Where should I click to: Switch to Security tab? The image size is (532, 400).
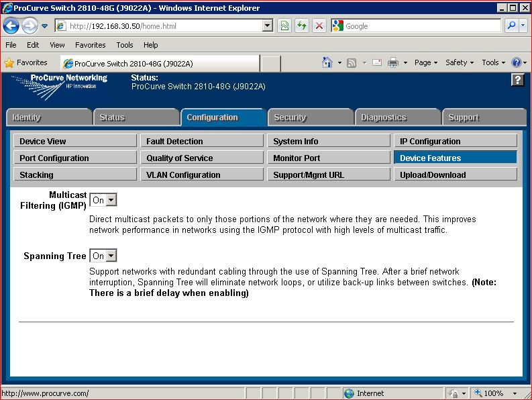coord(311,117)
